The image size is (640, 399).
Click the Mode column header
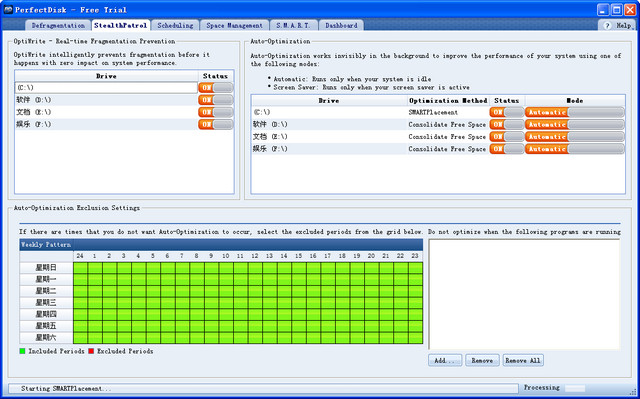(x=575, y=100)
